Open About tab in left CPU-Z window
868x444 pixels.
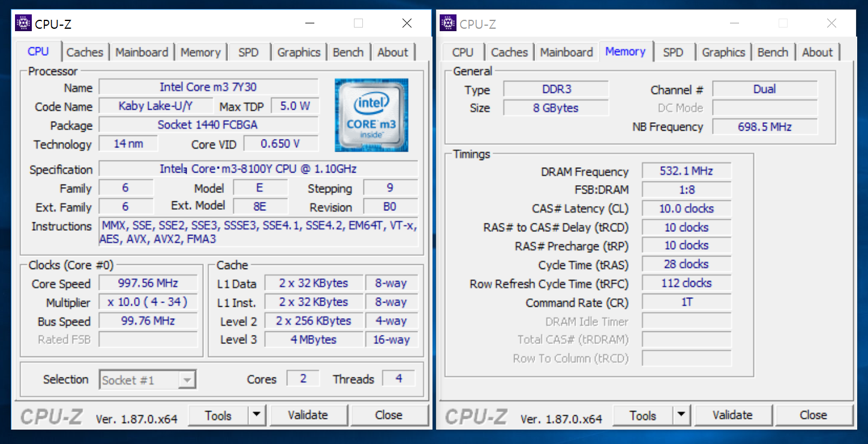(392, 52)
